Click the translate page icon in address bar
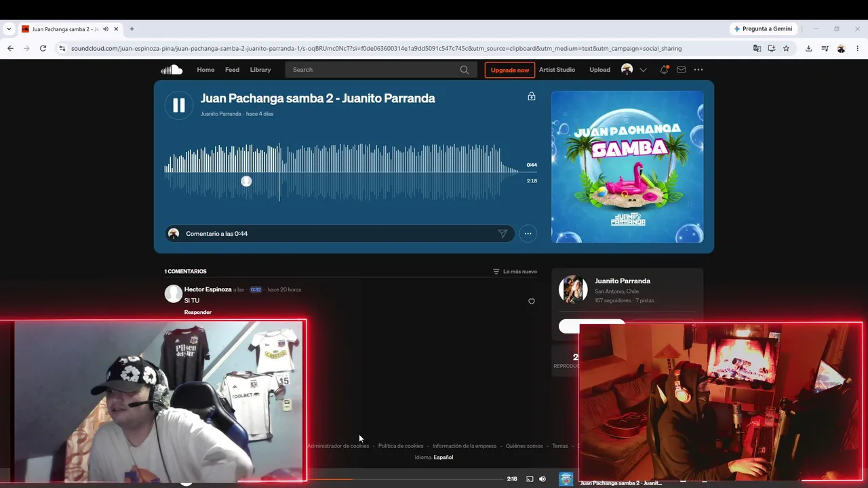868x488 pixels. tap(757, 48)
